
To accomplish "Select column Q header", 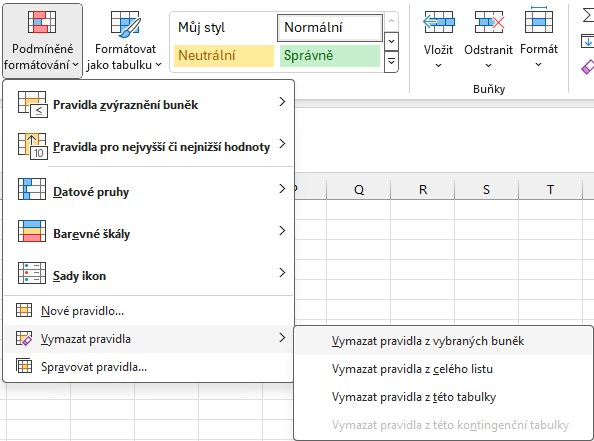I will [358, 189].
